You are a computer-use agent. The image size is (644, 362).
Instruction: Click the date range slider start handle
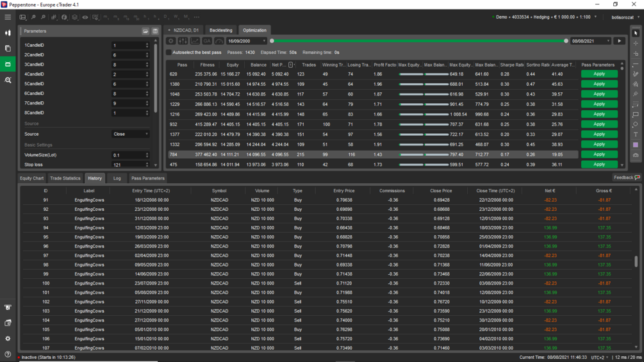[272, 41]
